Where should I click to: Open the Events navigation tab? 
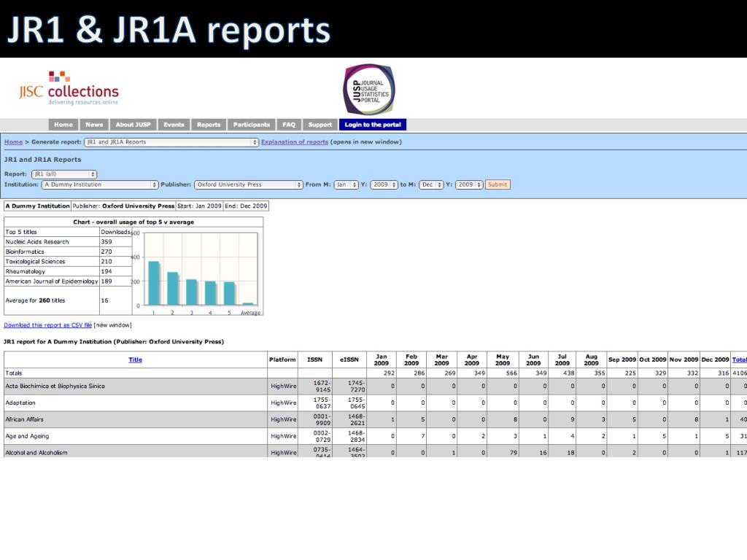[x=174, y=125]
